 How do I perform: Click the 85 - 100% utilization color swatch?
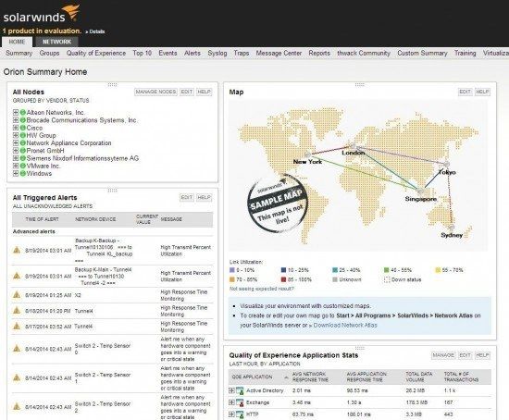point(283,279)
